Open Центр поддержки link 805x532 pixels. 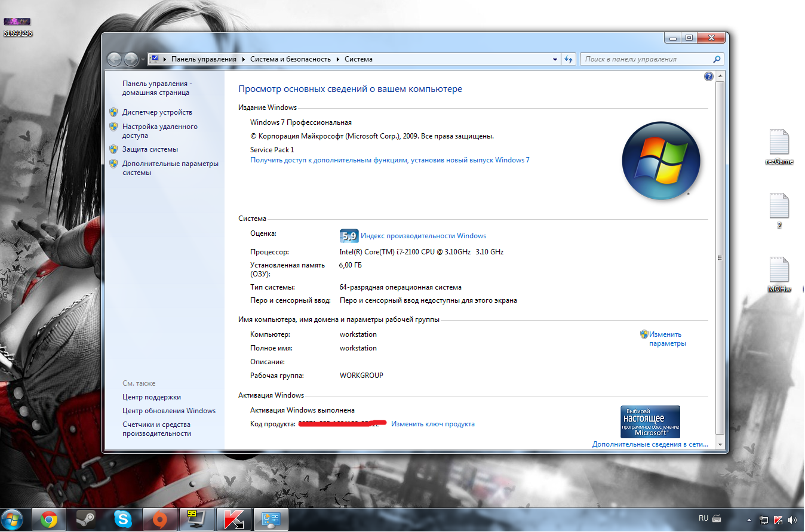[152, 397]
